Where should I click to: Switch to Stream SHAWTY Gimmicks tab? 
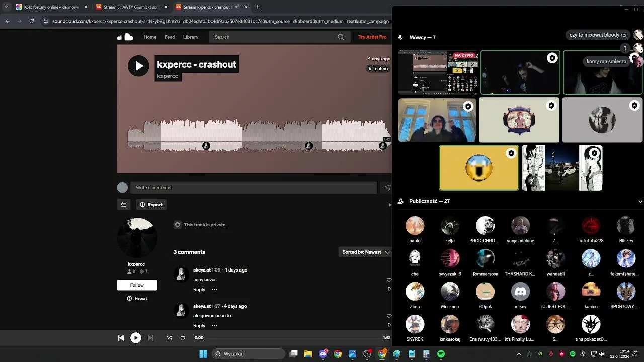click(x=131, y=7)
